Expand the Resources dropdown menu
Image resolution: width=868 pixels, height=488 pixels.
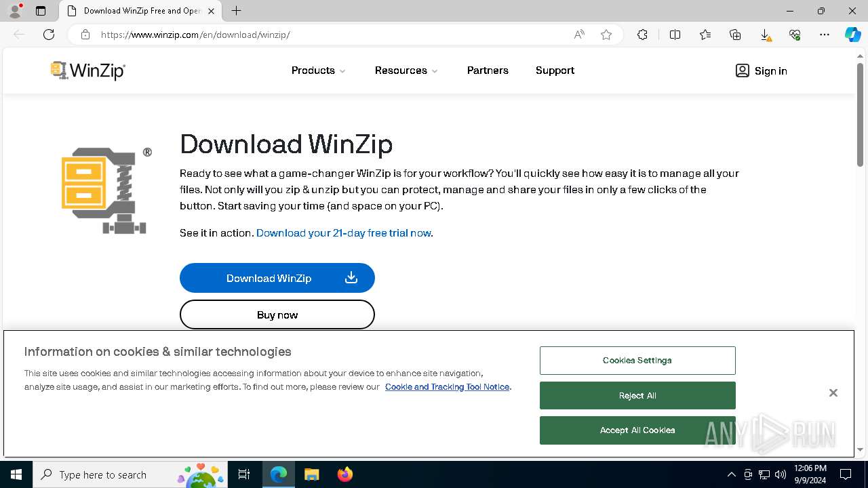(406, 70)
